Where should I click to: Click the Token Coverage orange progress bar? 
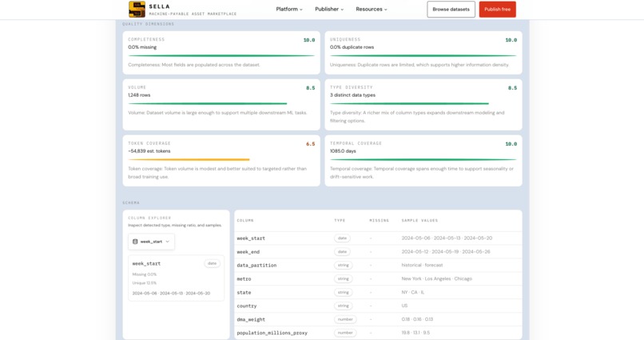(189, 159)
